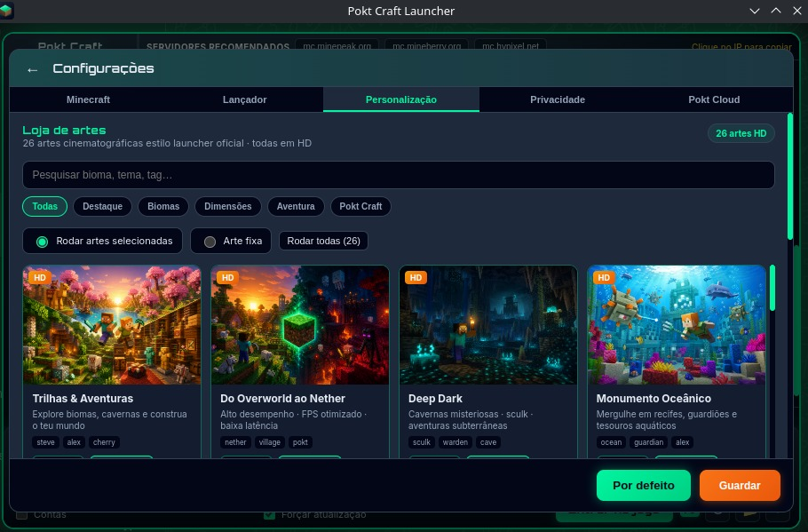This screenshot has width=808, height=532.
Task: Click HD badge on Monumento Oceânico card
Action: [604, 278]
